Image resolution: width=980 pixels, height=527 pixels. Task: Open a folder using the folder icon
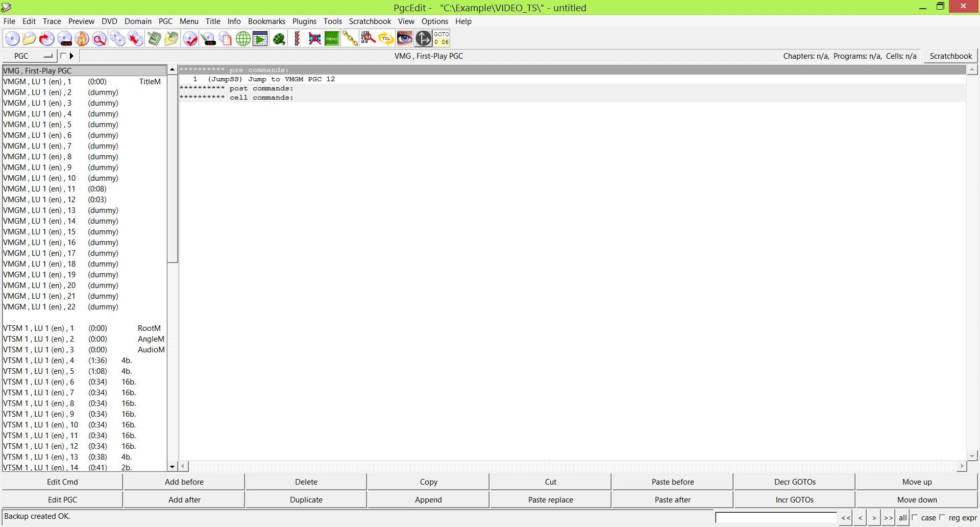(x=29, y=38)
